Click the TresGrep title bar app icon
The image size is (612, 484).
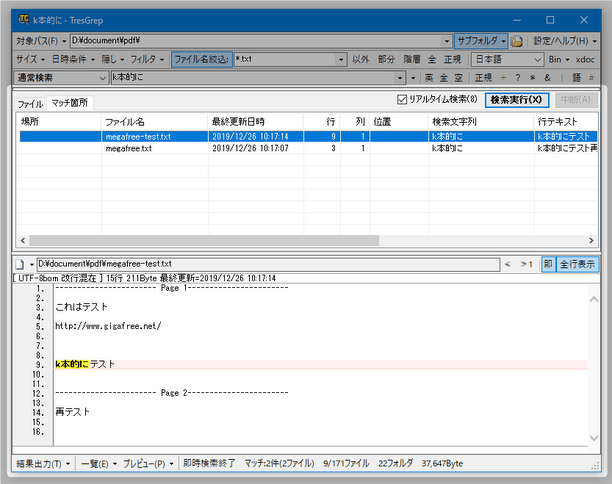[24, 20]
